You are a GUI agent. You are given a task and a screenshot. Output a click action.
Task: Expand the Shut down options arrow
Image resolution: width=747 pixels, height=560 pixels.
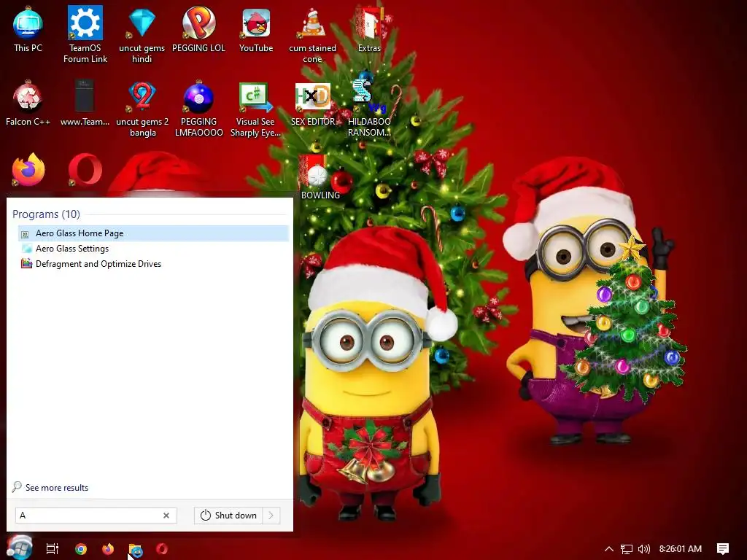[271, 516]
